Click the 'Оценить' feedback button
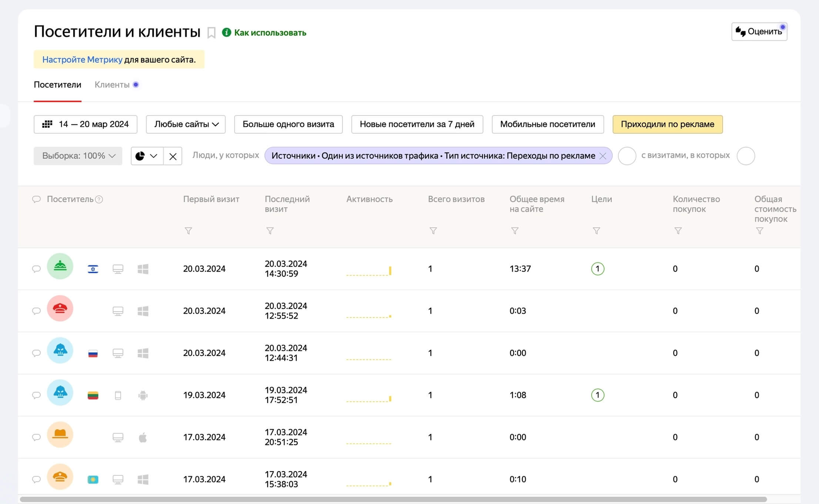This screenshot has height=504, width=819. click(x=759, y=31)
